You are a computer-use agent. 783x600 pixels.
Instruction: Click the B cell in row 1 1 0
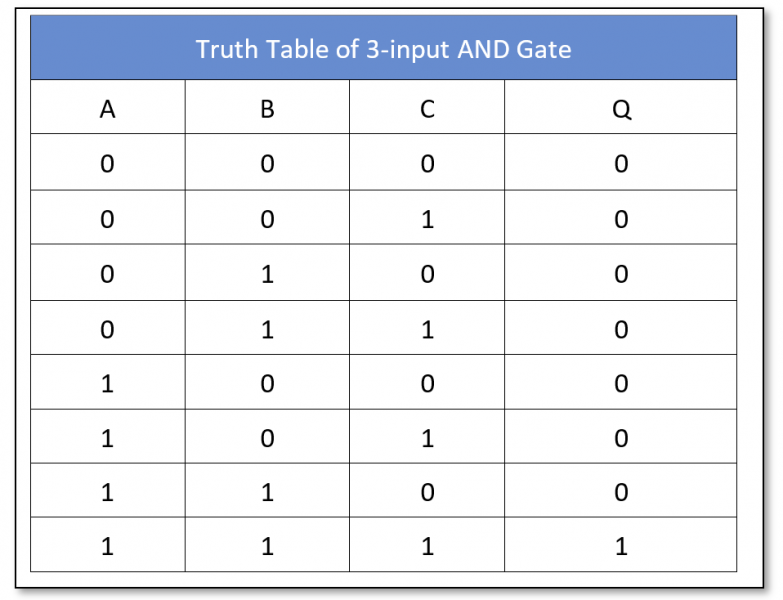(x=267, y=490)
